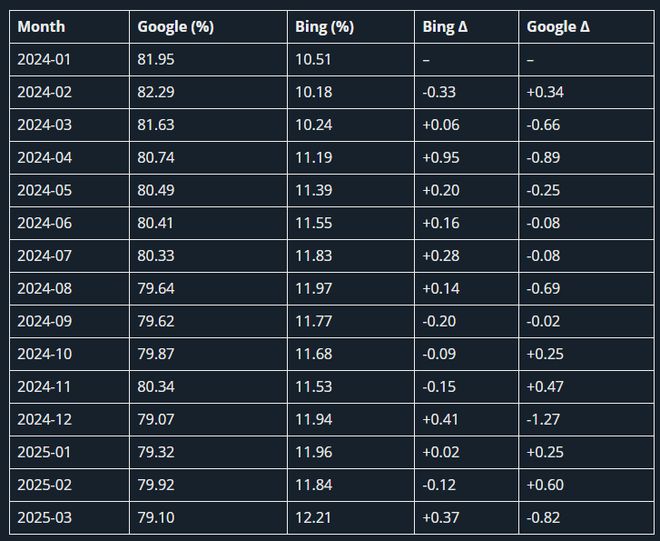Select the Google value 82.29
660x541 pixels.
pyautogui.click(x=208, y=92)
